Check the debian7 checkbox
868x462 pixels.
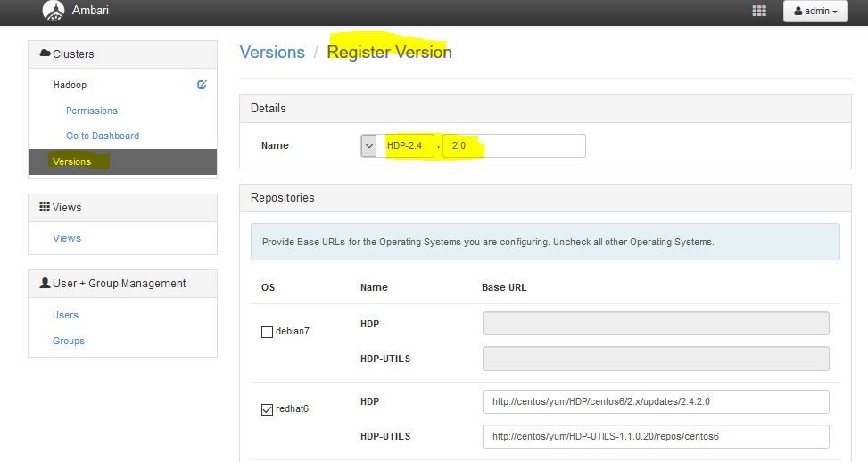[267, 332]
